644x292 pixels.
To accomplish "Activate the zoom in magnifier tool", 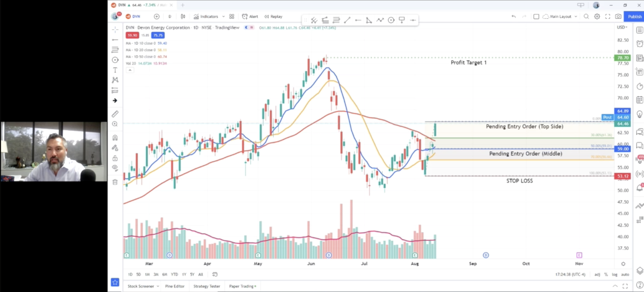I will pyautogui.click(x=115, y=124).
